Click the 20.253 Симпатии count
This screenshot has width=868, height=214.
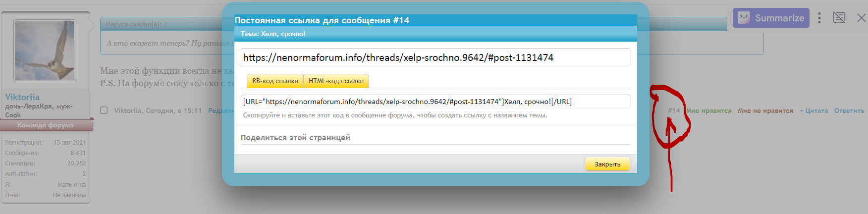point(76,163)
